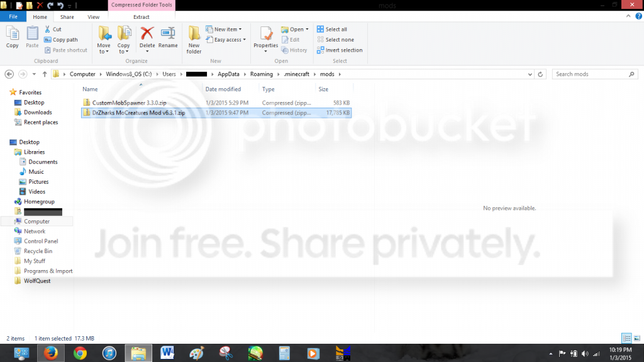644x362 pixels.
Task: Click the Copy icon in Clipboard group
Action: [x=12, y=37]
